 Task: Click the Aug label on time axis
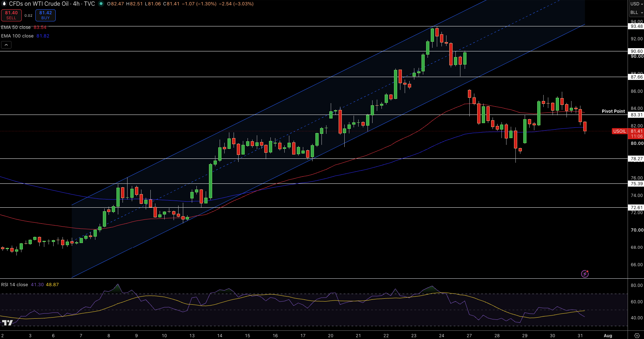[x=608, y=336]
